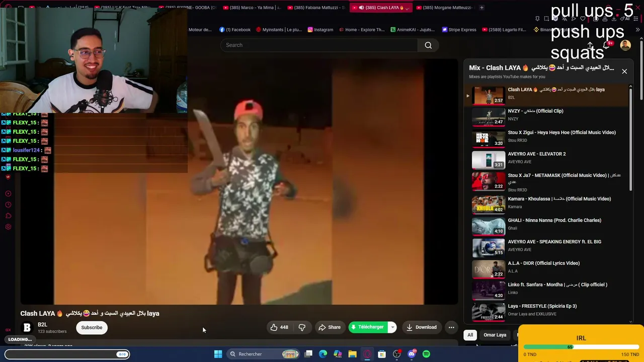Click the green Télécharger button
This screenshot has height=362, width=644.
[x=368, y=327]
